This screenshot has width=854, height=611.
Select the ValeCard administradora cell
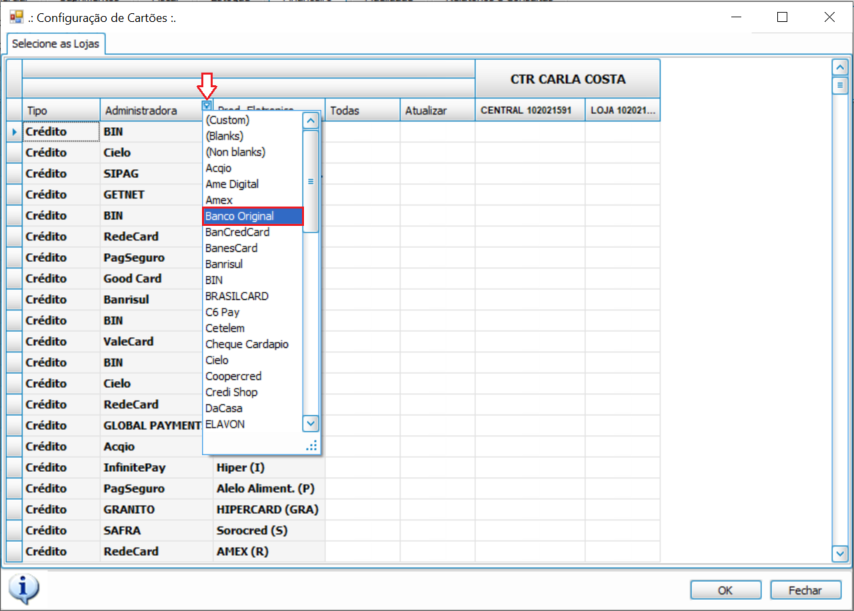[151, 341]
